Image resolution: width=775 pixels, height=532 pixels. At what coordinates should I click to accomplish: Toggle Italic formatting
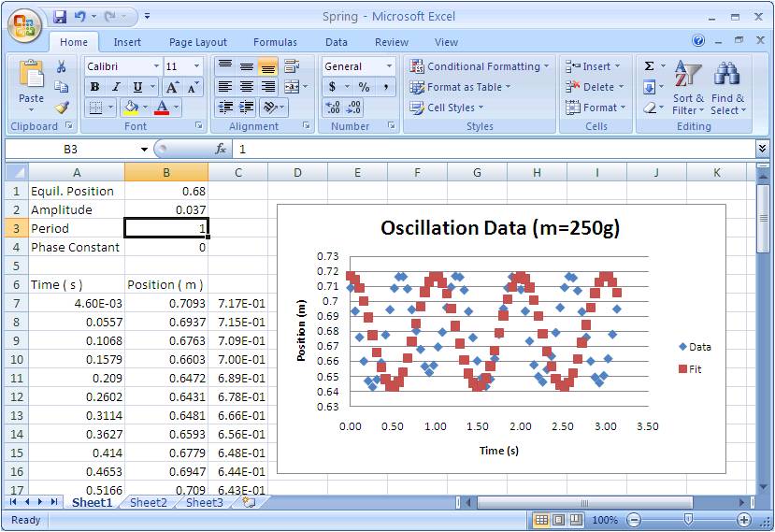(116, 87)
